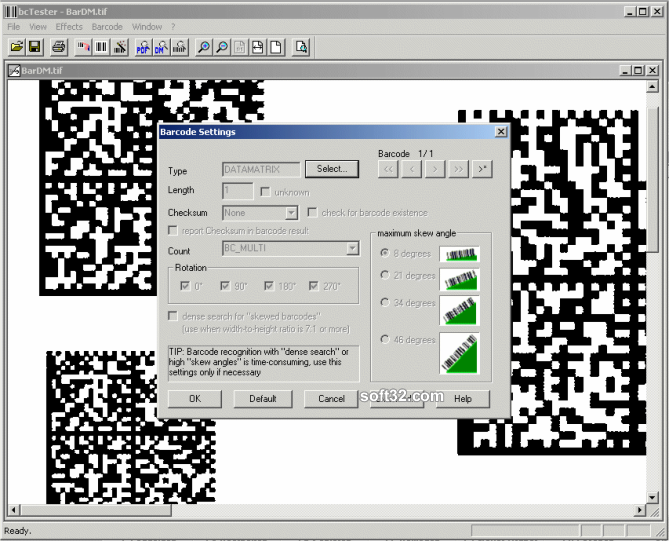This screenshot has height=541, width=669.
Task: Open an image file using the folder icon
Action: coord(17,47)
